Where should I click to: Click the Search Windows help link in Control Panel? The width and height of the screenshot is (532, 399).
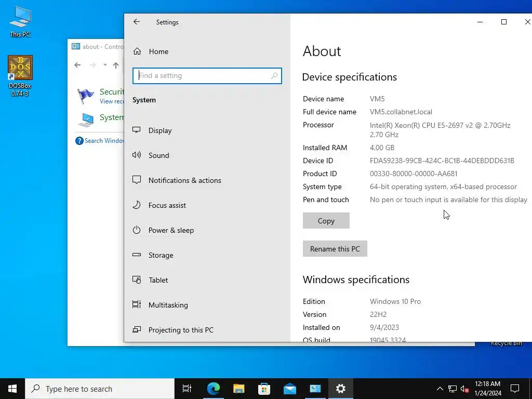point(104,141)
